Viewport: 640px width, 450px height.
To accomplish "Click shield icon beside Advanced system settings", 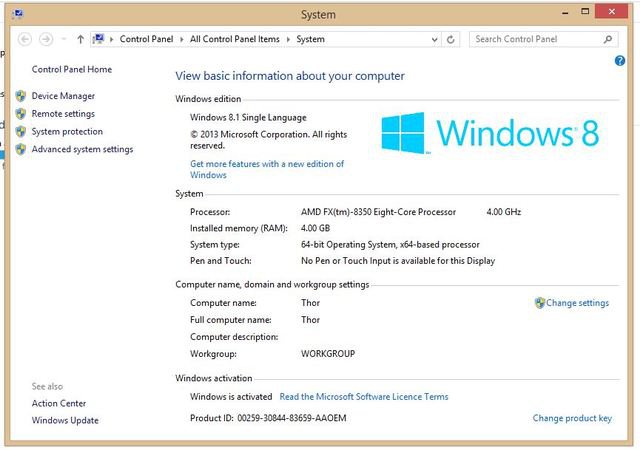I will click(21, 149).
